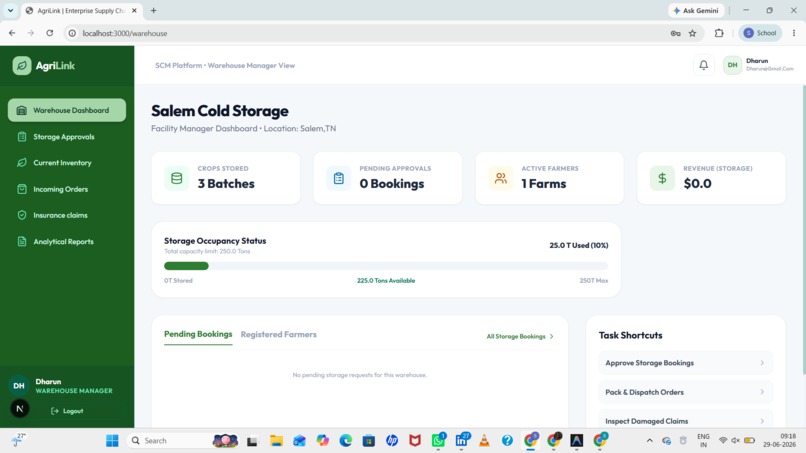
Task: Click the notification bell icon
Action: coord(704,65)
